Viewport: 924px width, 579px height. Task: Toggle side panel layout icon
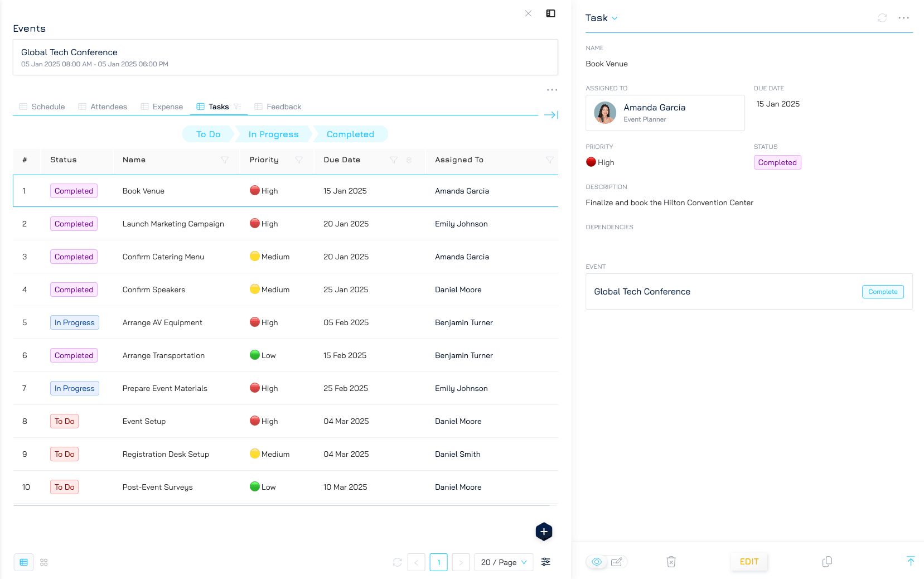tap(550, 13)
